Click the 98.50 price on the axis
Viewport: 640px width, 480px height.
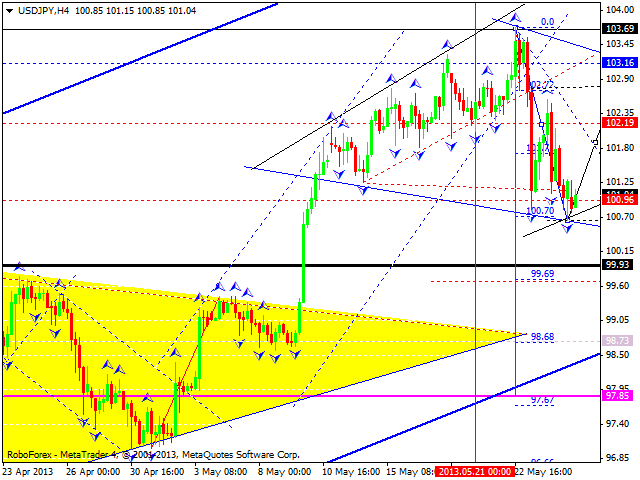[x=618, y=355]
